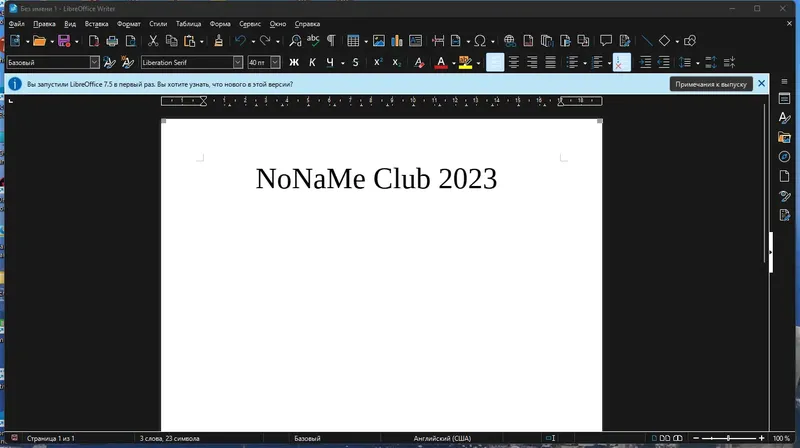Apply red font color swatch

pyautogui.click(x=441, y=62)
